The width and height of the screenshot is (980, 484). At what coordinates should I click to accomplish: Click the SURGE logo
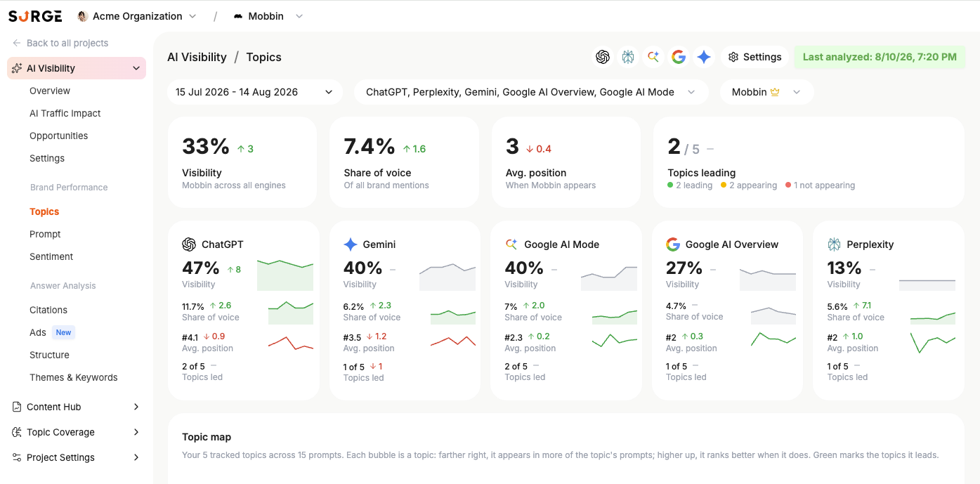pyautogui.click(x=35, y=16)
